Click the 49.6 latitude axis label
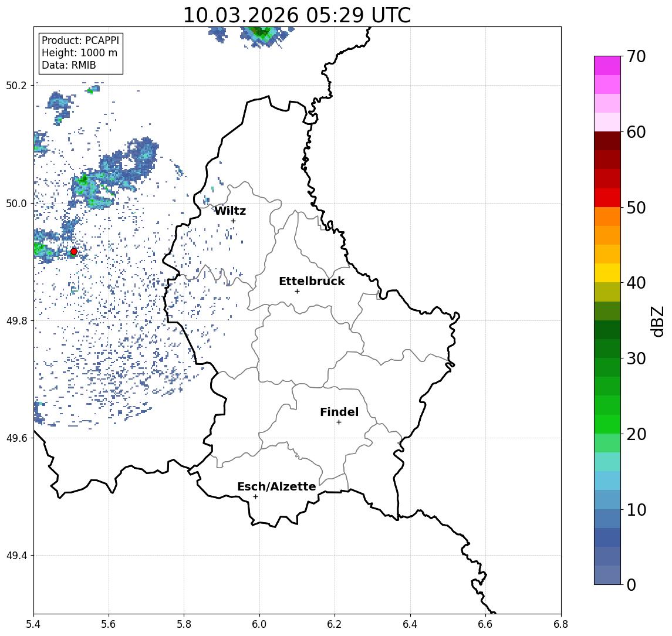 click(x=16, y=438)
